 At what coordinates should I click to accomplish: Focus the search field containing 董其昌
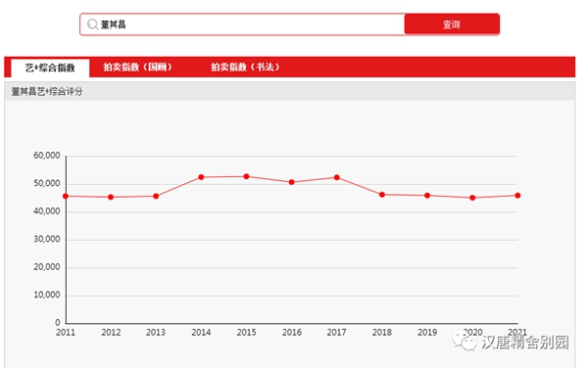242,24
